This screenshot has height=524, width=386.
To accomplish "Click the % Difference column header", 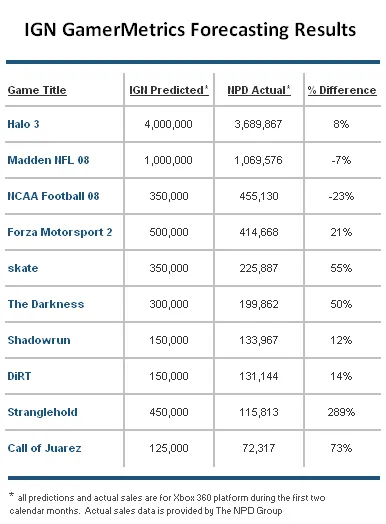I will [342, 90].
